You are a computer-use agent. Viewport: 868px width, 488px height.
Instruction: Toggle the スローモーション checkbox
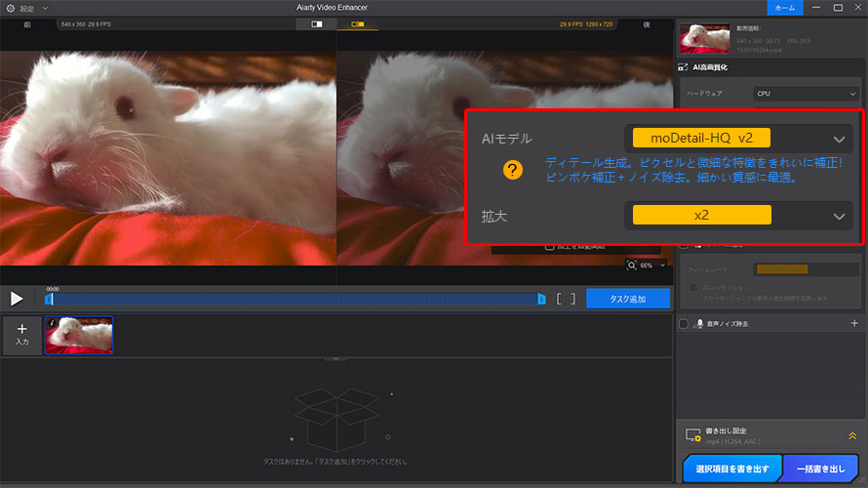(x=693, y=288)
